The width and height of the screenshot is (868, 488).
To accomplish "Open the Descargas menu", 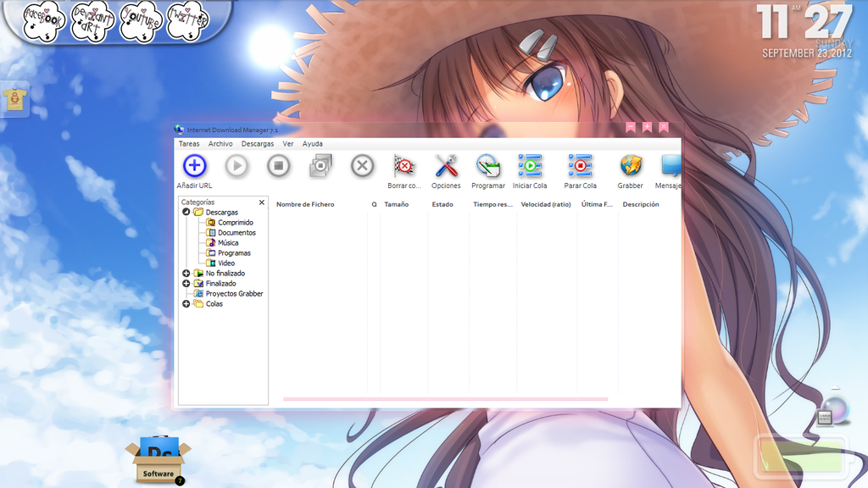I will tap(258, 144).
